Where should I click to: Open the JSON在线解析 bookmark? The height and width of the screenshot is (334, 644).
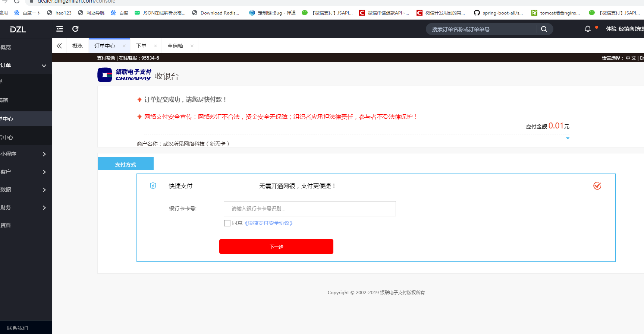[x=160, y=13]
